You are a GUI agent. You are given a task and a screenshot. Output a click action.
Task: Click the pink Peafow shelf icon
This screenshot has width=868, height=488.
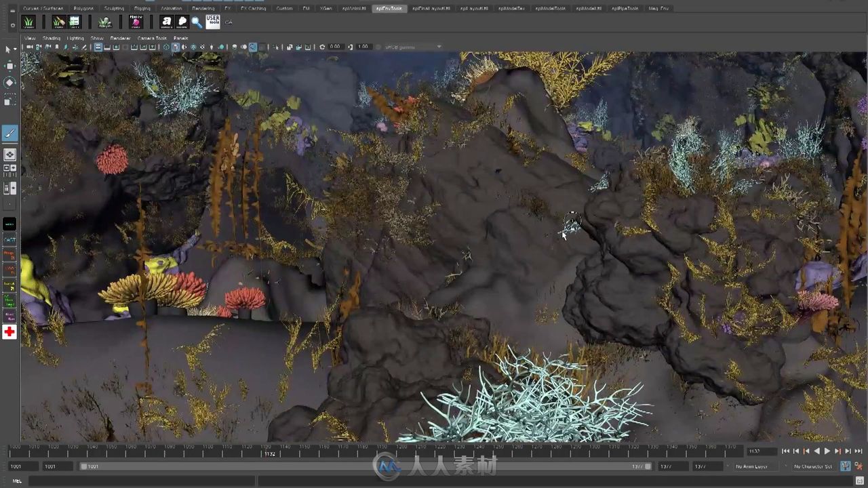point(136,22)
